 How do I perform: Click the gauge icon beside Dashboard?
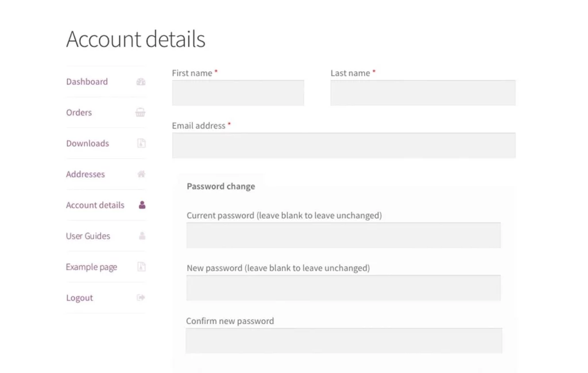141,82
